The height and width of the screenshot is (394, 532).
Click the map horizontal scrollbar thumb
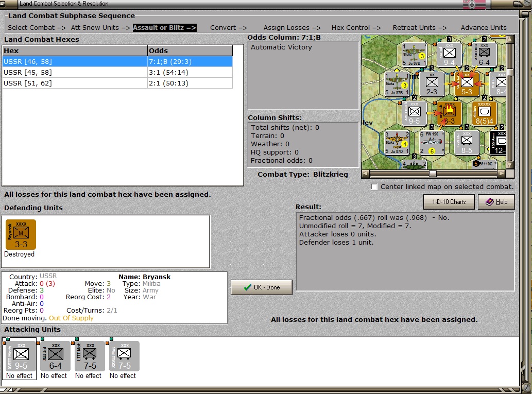pyautogui.click(x=433, y=174)
